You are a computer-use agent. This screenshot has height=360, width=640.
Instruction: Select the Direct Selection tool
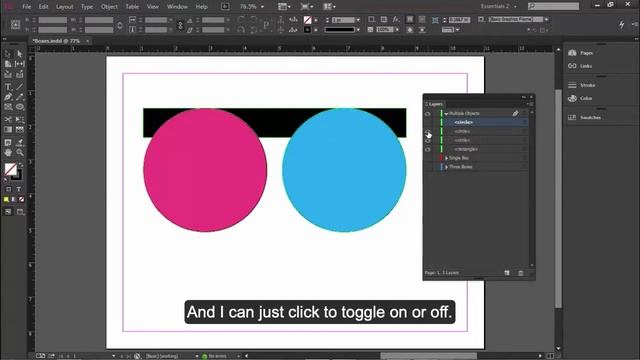coord(20,54)
